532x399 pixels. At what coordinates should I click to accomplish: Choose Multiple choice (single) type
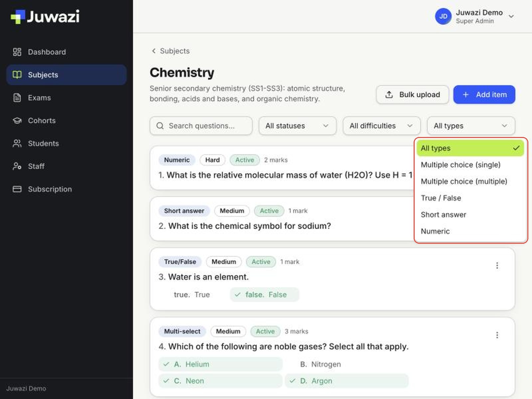[x=470, y=165]
